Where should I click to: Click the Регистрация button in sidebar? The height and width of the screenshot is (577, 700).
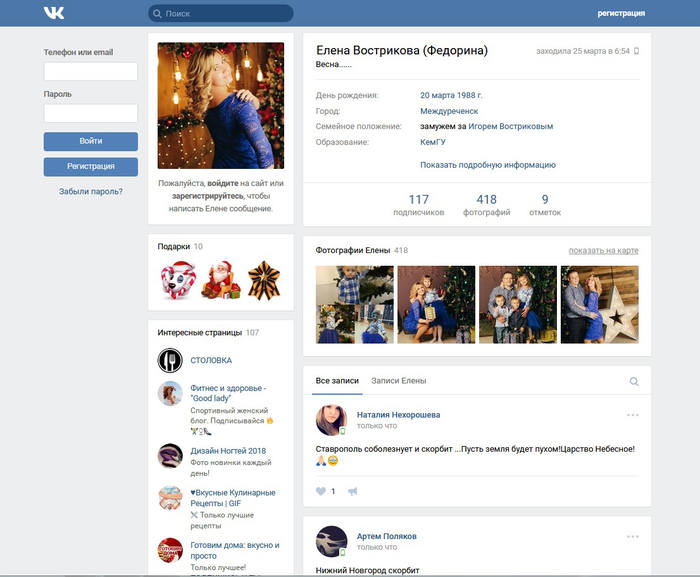click(91, 167)
